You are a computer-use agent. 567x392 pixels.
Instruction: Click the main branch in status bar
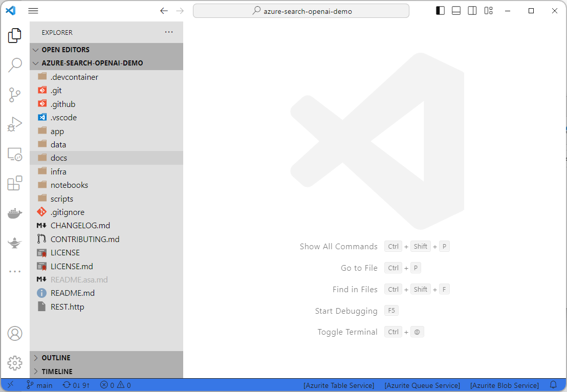click(x=39, y=385)
